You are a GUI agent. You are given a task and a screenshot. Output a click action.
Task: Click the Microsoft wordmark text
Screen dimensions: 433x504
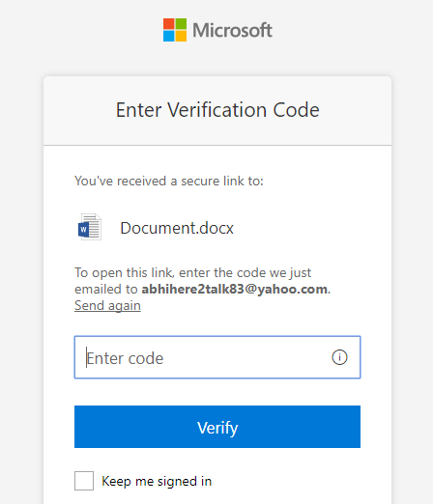click(232, 30)
